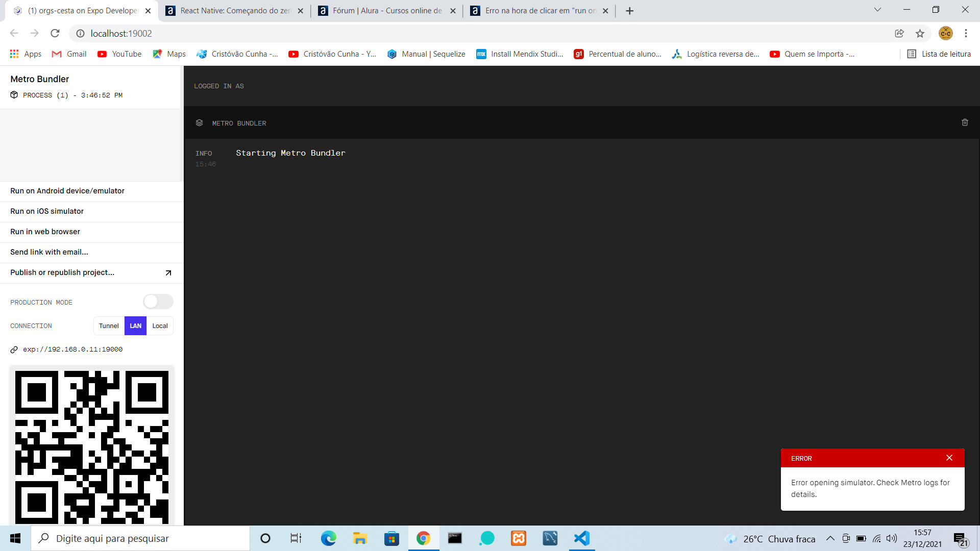Select Tunnel connection type
980x551 pixels.
click(109, 326)
